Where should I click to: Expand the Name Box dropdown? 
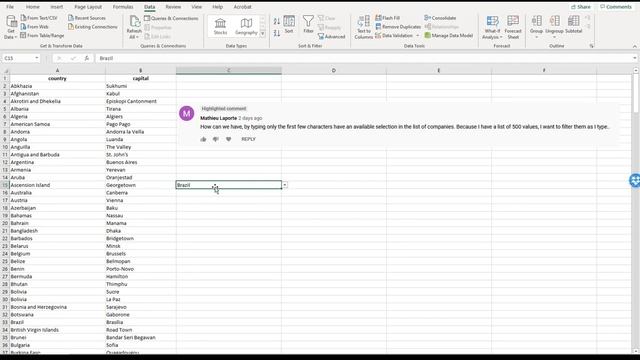click(x=37, y=58)
